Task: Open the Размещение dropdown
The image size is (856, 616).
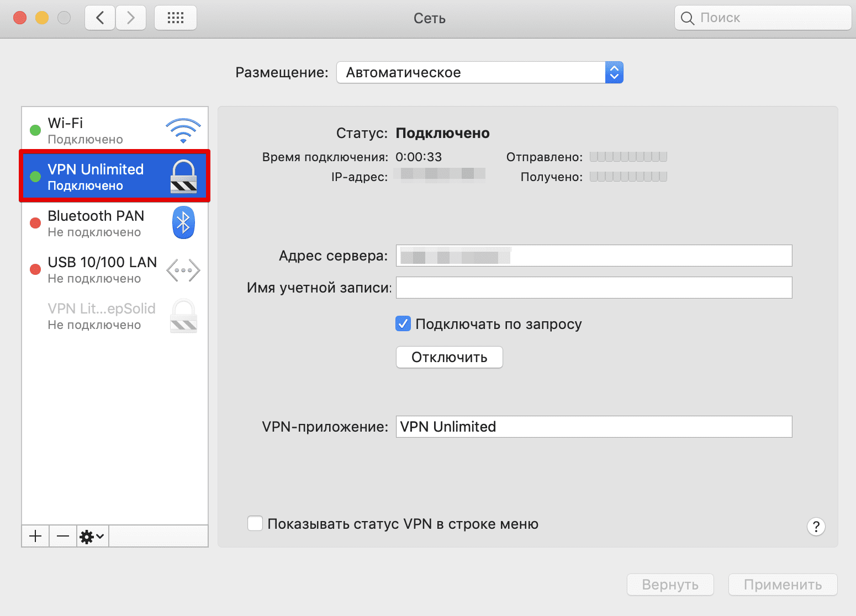Action: (479, 72)
